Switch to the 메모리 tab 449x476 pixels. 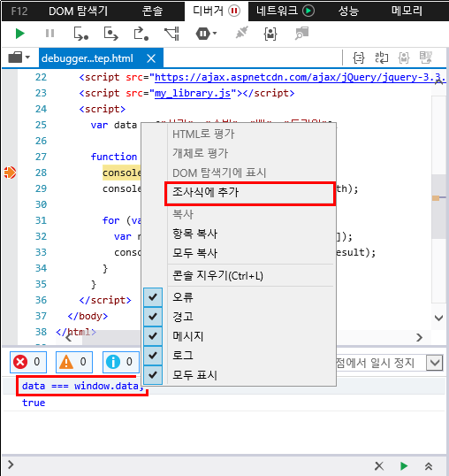(x=407, y=12)
